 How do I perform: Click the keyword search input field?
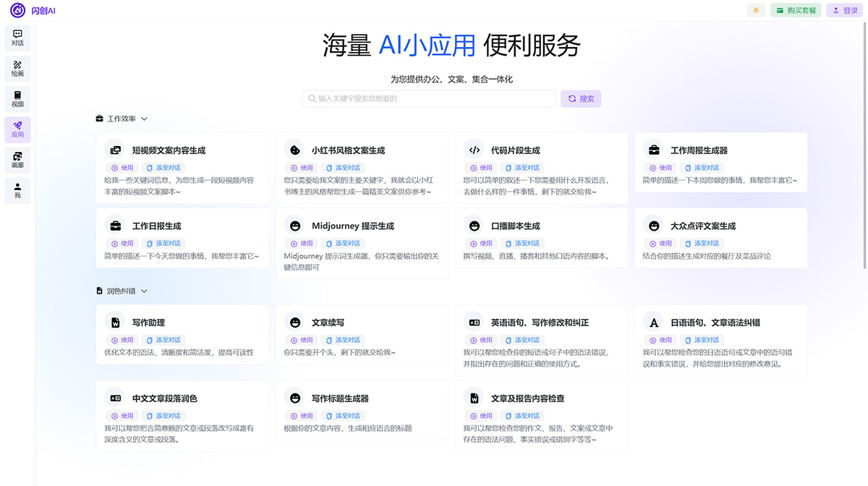[x=428, y=98]
